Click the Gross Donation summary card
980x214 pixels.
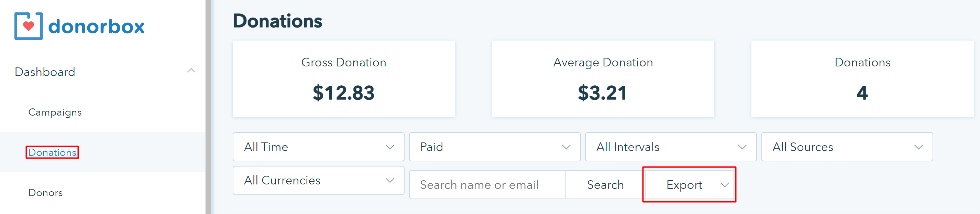click(x=343, y=79)
